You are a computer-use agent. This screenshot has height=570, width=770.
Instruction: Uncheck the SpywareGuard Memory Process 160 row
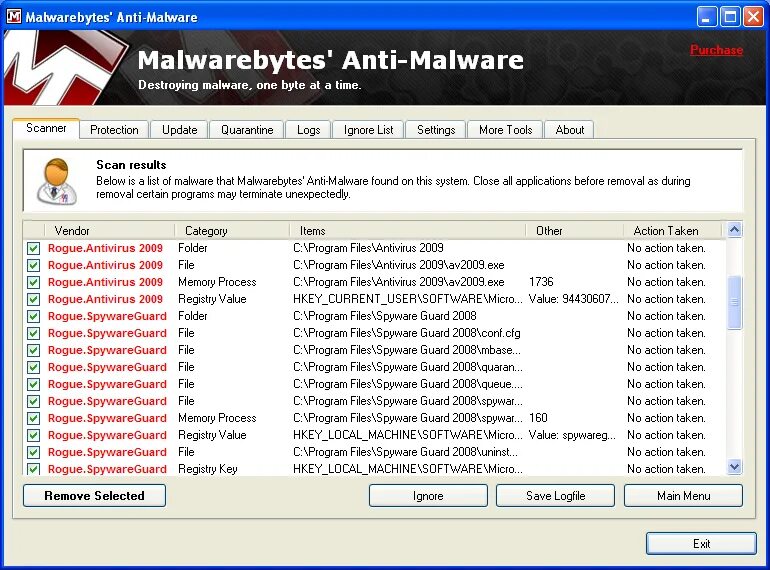pyautogui.click(x=33, y=418)
